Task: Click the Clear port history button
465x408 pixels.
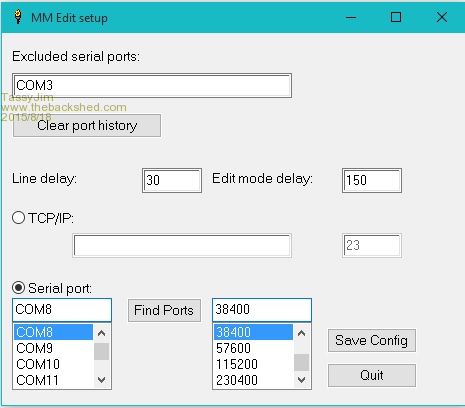Action: [x=87, y=126]
